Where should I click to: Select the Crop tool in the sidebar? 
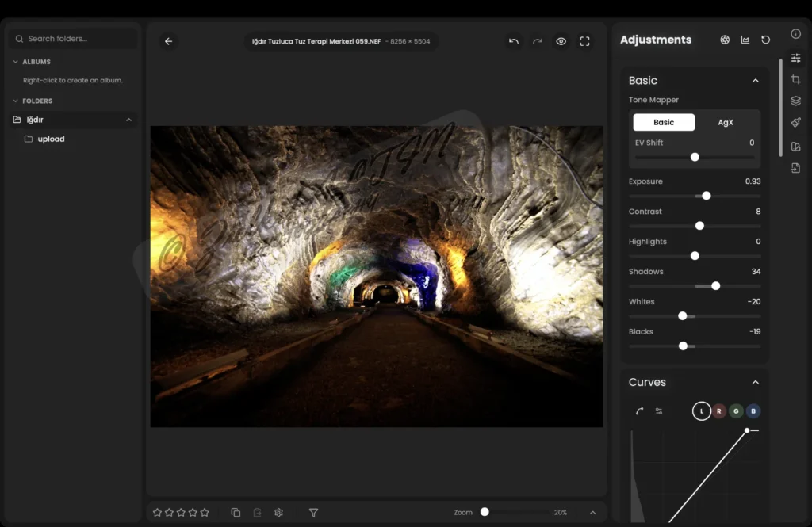(796, 79)
